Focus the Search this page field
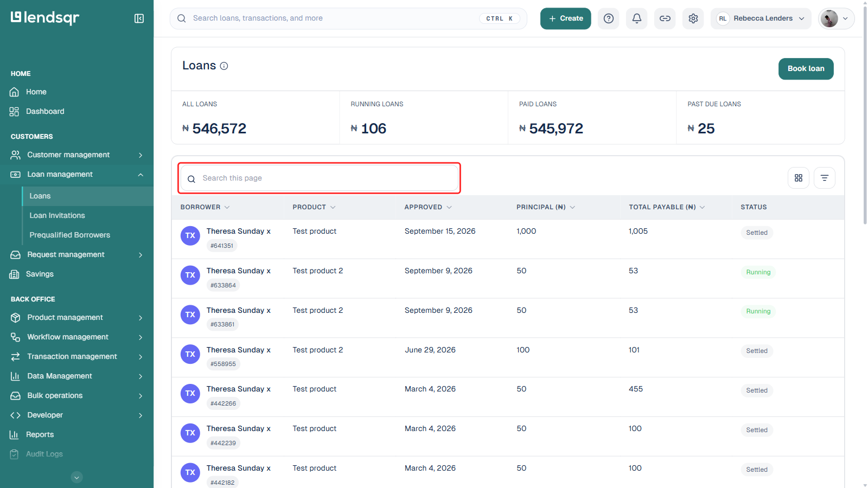Viewport: 868px width, 488px height. [x=319, y=178]
